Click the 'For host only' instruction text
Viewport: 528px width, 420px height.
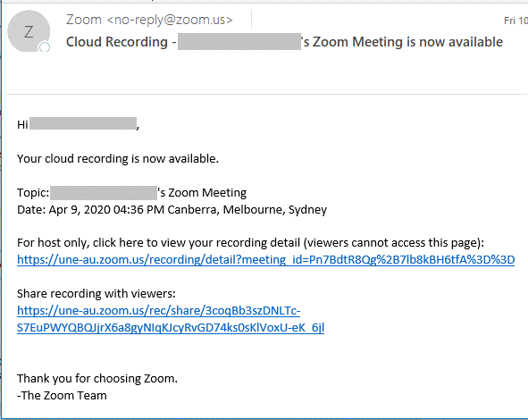point(250,243)
